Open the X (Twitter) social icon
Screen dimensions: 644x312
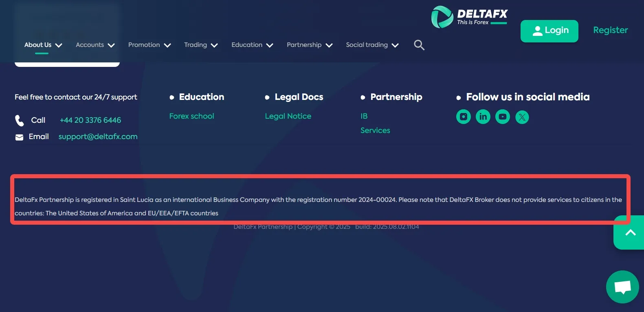tap(522, 117)
